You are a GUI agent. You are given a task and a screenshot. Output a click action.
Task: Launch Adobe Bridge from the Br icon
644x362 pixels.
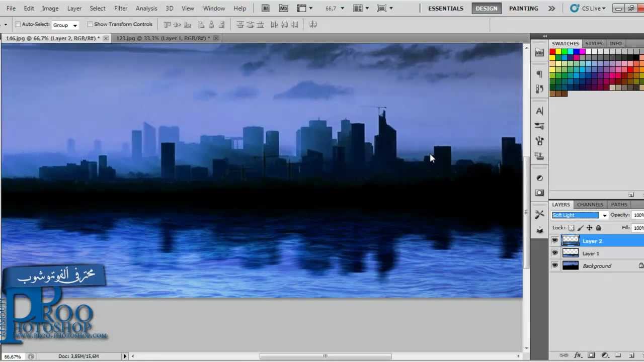coord(266,8)
